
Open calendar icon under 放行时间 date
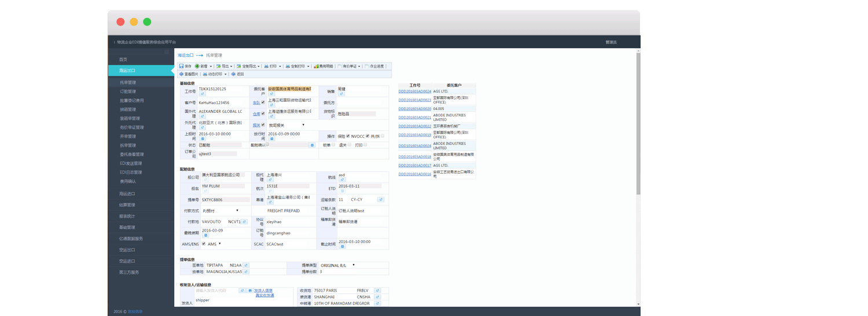(271, 139)
